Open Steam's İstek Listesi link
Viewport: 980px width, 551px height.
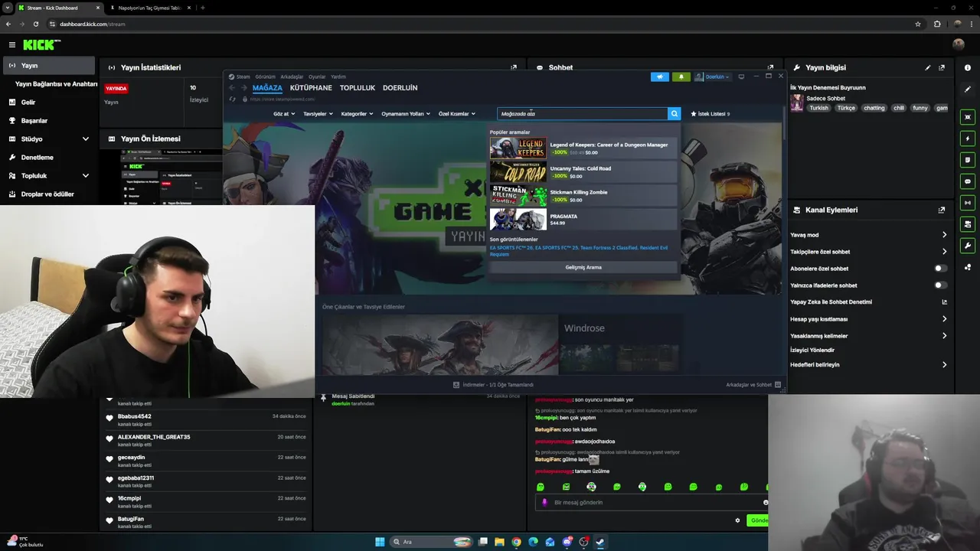pyautogui.click(x=710, y=114)
